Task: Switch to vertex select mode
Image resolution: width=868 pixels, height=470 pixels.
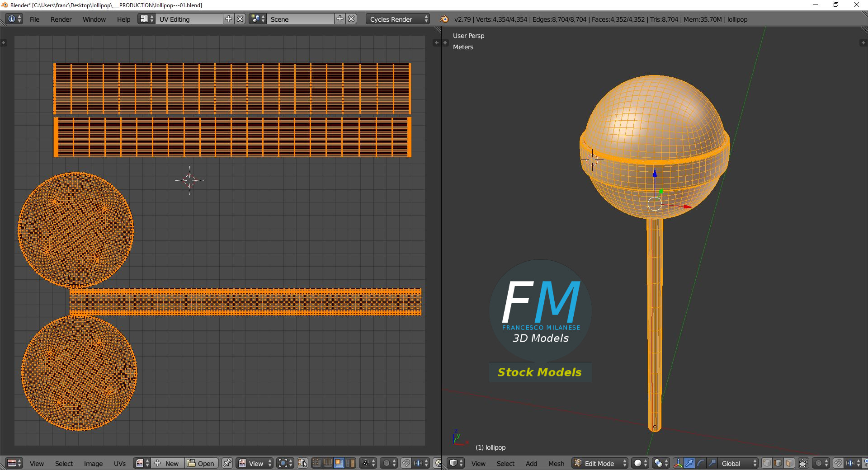Action: point(767,463)
